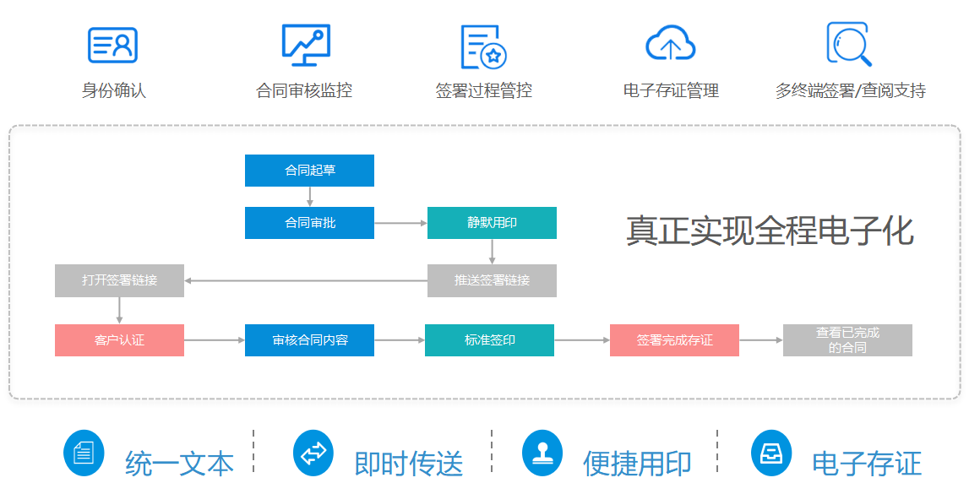Click the 审核合同内容 step box
Viewport: 980px width, 494px height.
pos(309,340)
